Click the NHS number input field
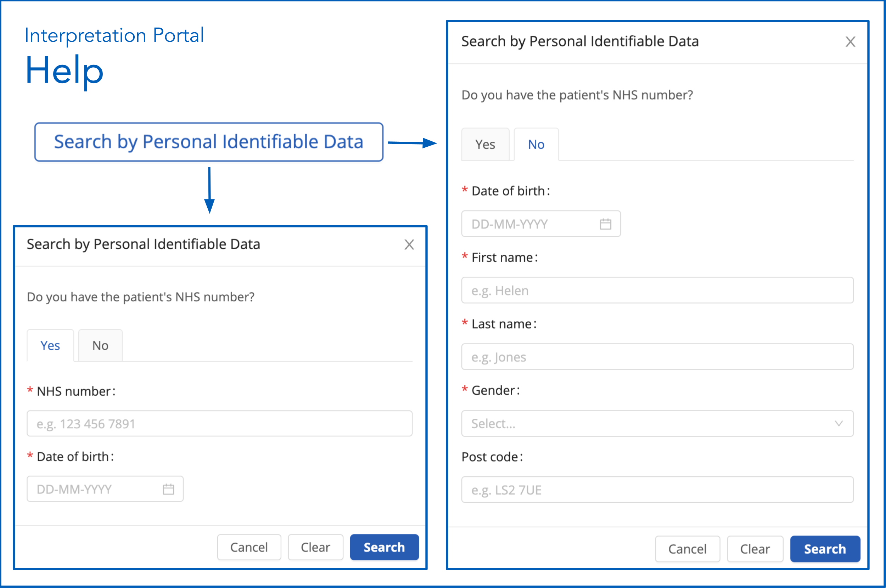The image size is (886, 588). pos(219,424)
